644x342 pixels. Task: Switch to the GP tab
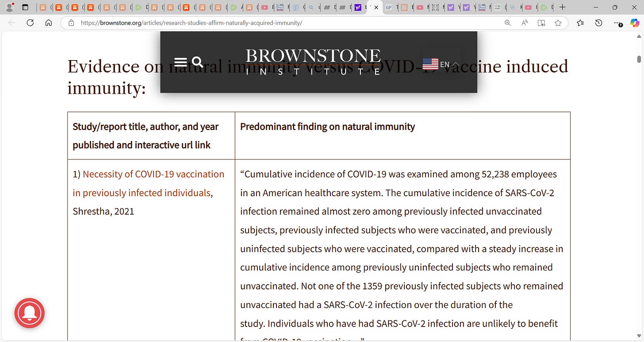tap(389, 8)
